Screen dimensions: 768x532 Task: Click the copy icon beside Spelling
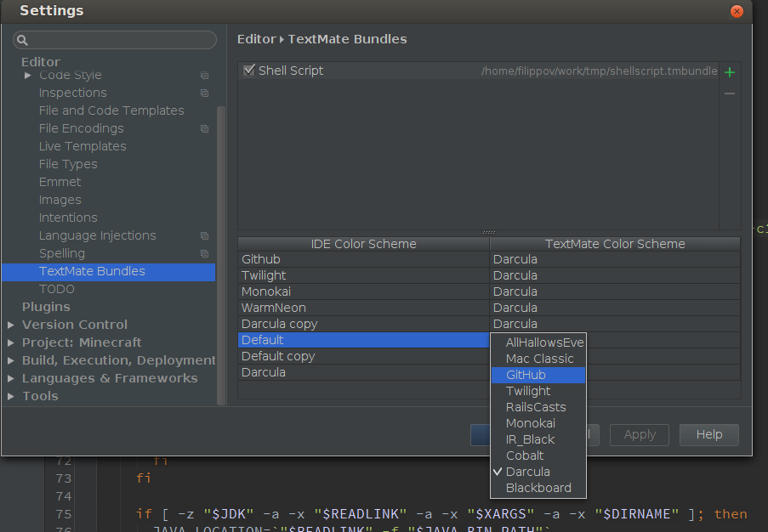(204, 253)
